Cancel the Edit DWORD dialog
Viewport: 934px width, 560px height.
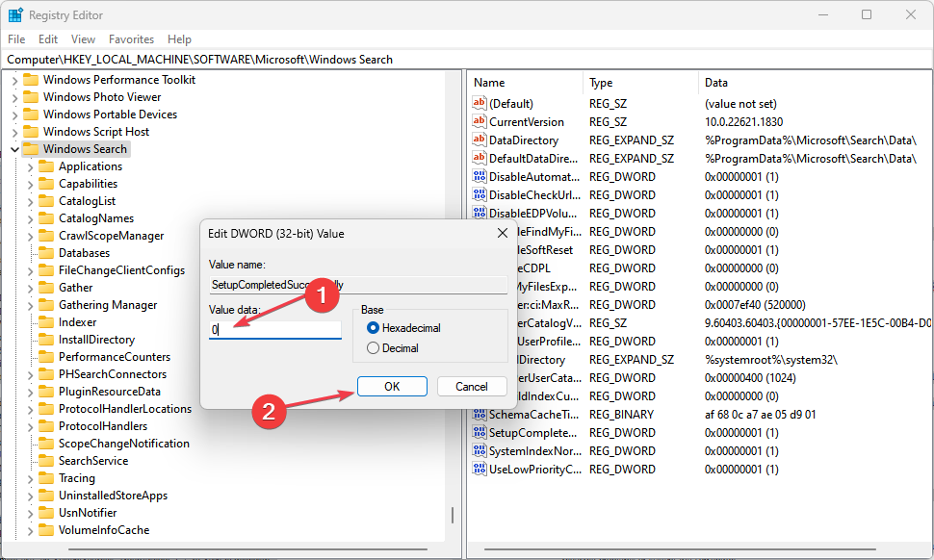coord(472,386)
